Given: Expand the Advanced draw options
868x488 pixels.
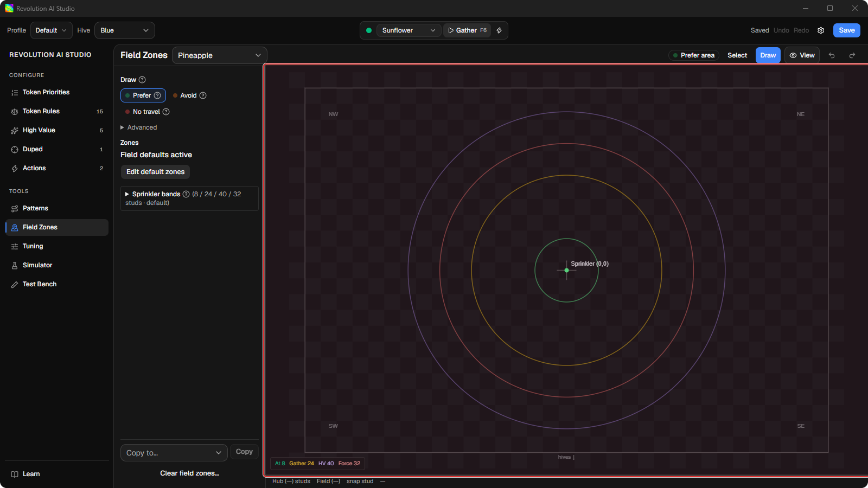Looking at the screenshot, I should [x=139, y=127].
